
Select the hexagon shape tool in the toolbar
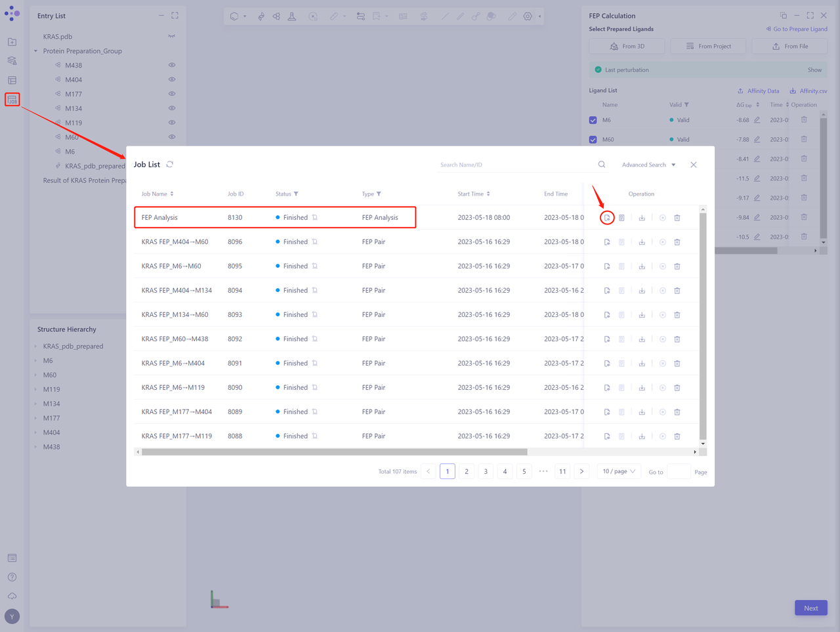coord(234,16)
